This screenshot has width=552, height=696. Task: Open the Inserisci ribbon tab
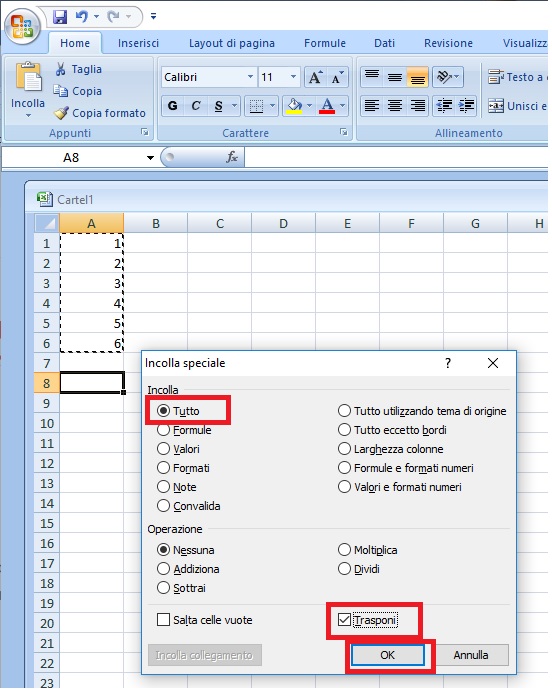tap(138, 43)
